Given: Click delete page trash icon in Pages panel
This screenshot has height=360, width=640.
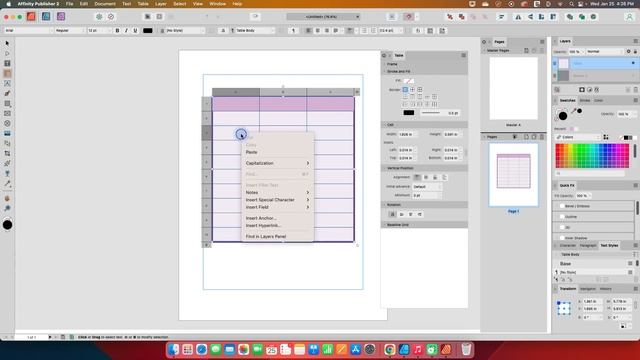Looking at the screenshot, I should tap(542, 137).
